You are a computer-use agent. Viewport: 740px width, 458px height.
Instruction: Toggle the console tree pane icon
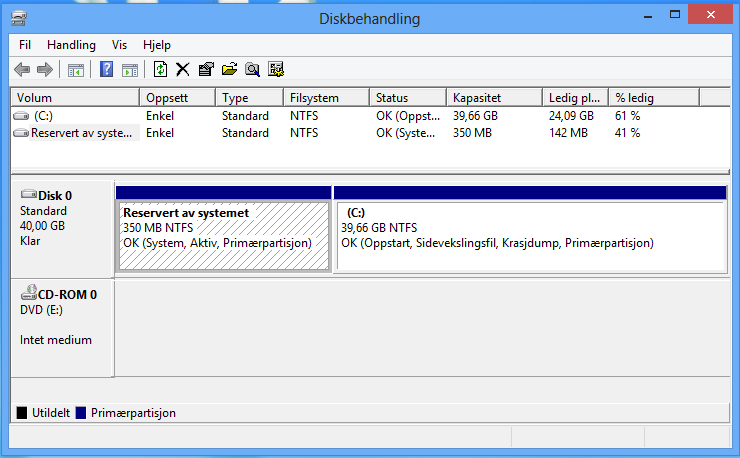pyautogui.click(x=76, y=70)
